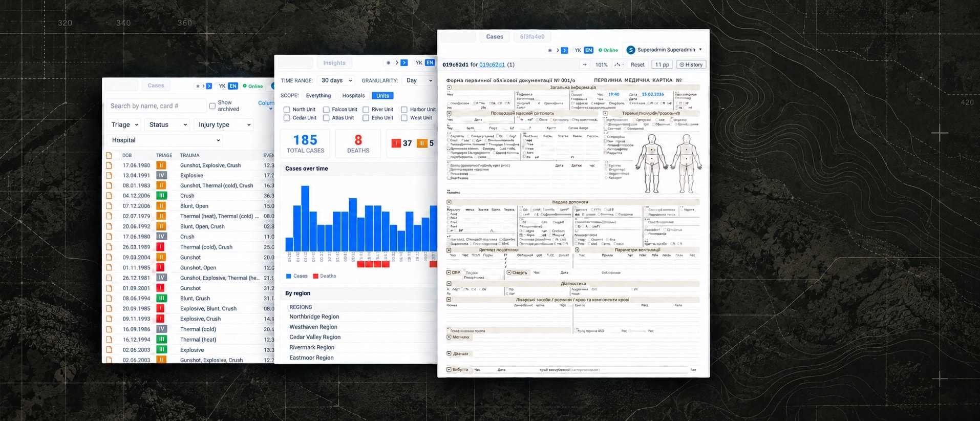The height and width of the screenshot is (421, 980).
Task: Open the document icon for the 17.06.1980 Gunshot, Explosive, Crush row
Action: tap(109, 165)
